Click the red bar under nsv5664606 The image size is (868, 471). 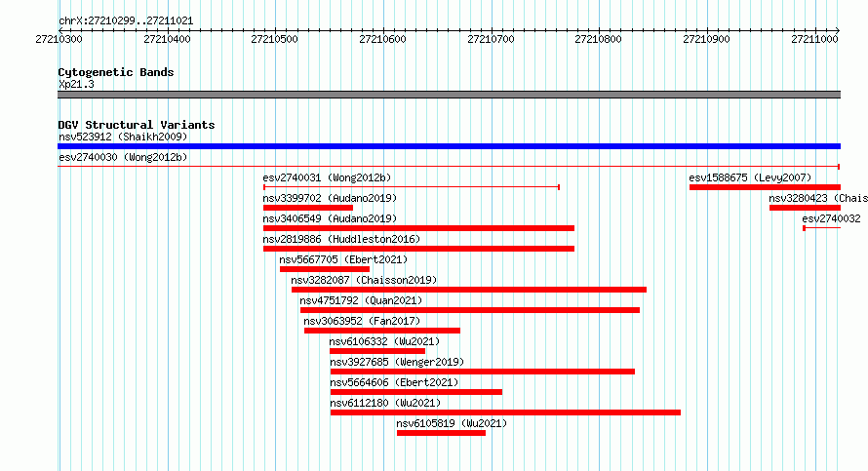point(416,392)
